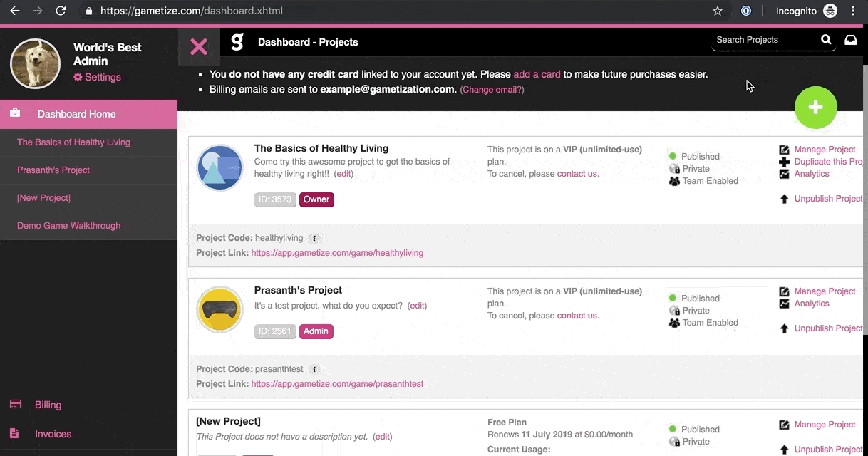
Task: Click info icon next to healthyliving code
Action: (314, 239)
